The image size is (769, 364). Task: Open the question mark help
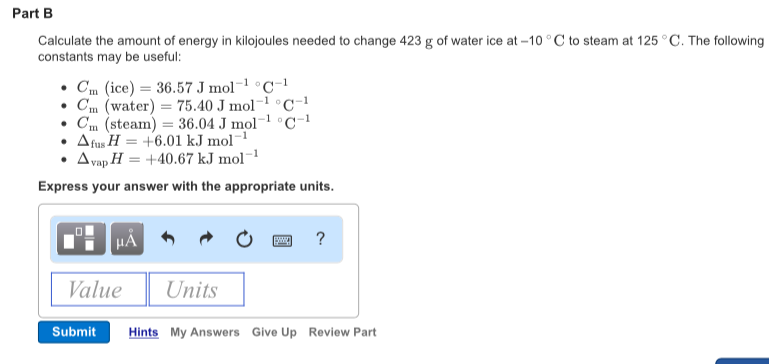(x=320, y=238)
